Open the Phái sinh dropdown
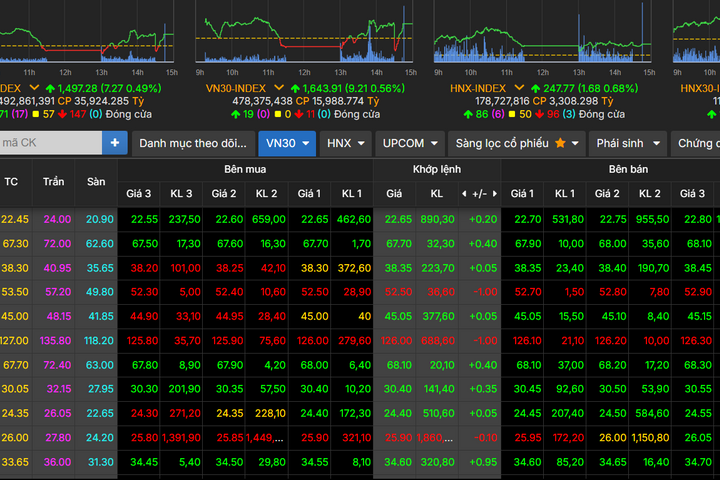The image size is (720, 480). tap(628, 143)
